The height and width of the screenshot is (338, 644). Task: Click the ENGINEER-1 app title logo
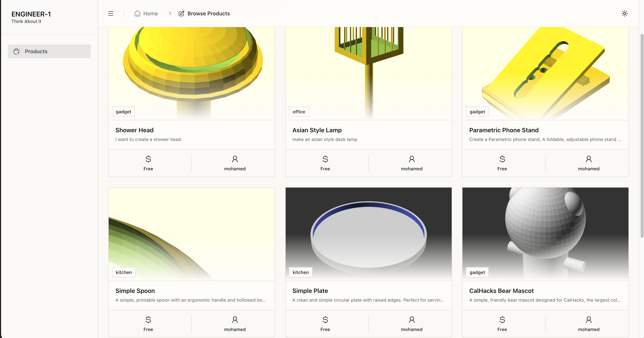[x=31, y=14]
